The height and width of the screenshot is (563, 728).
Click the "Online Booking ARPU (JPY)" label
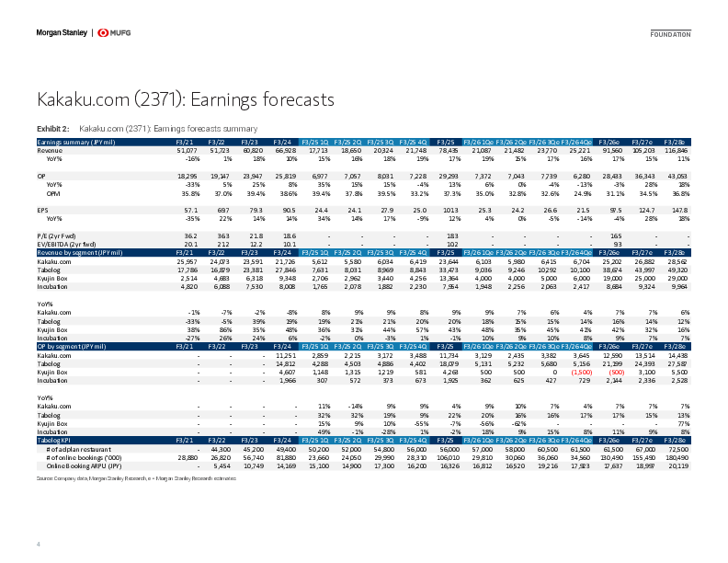click(x=84, y=465)
